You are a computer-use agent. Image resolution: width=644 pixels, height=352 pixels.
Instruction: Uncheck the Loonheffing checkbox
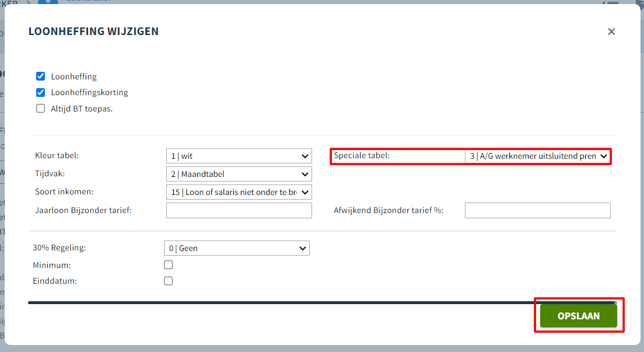click(x=40, y=76)
